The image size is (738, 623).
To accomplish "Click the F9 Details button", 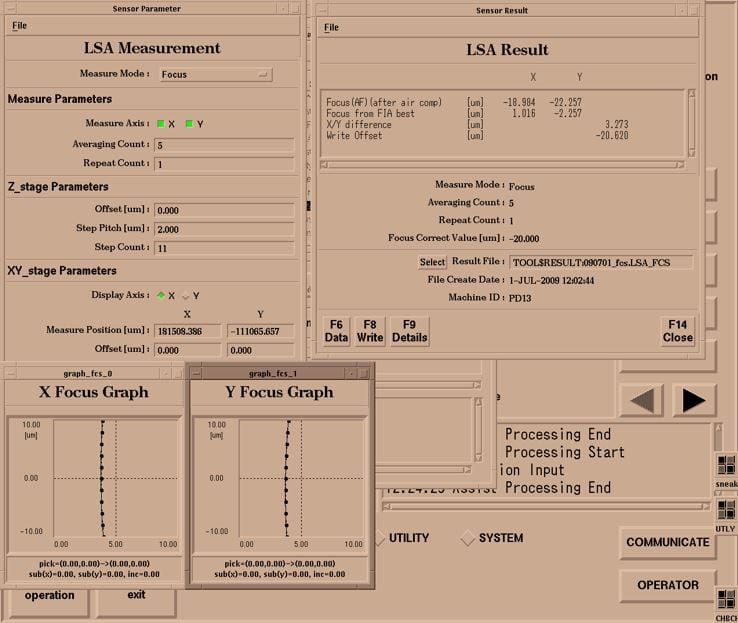I will [x=409, y=331].
